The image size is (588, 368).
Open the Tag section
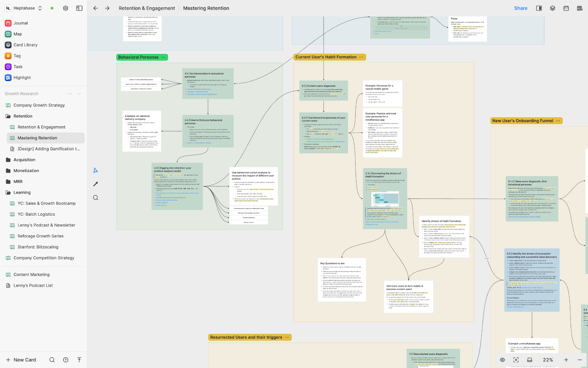(17, 56)
